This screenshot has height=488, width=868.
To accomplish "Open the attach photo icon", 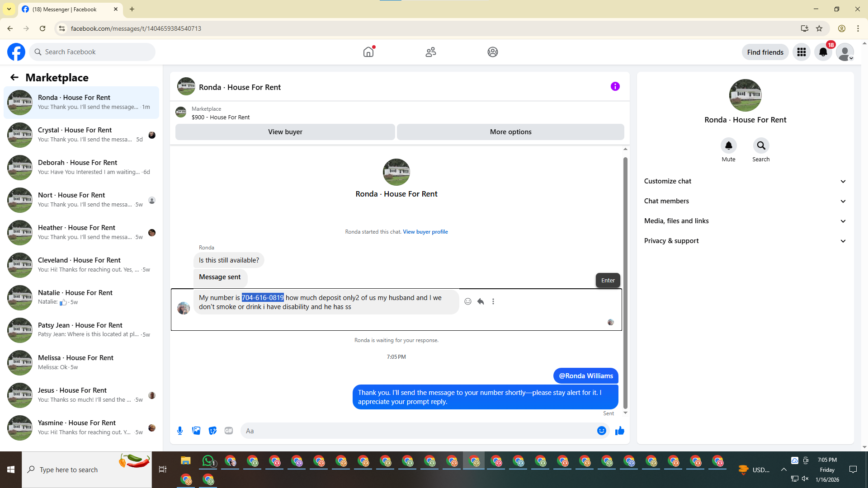I will (x=196, y=431).
